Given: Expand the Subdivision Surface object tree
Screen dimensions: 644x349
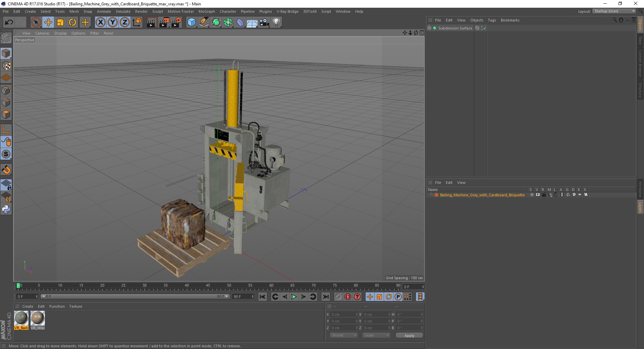Looking at the screenshot, I should point(429,28).
